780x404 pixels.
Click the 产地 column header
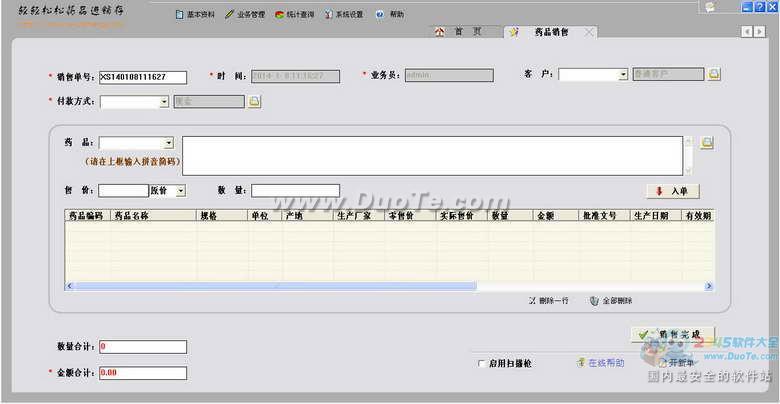307,215
